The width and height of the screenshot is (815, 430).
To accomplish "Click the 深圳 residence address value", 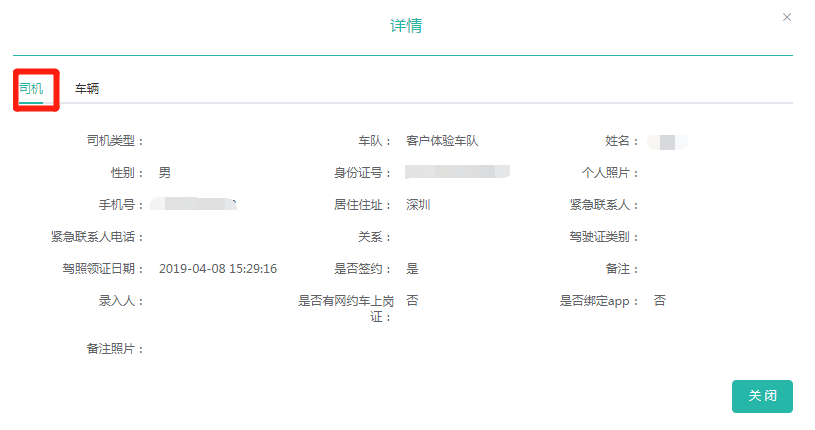I will [418, 205].
